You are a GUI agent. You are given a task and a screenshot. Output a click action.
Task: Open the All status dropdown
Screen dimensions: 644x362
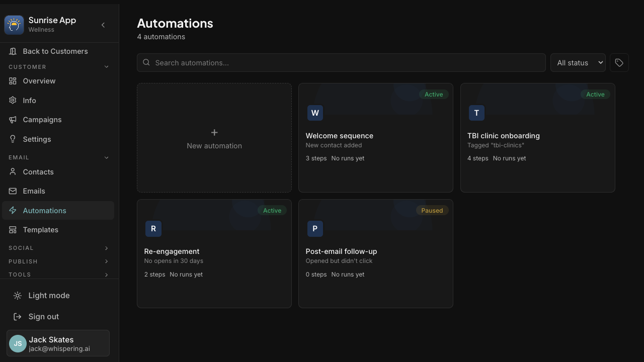[x=578, y=63]
